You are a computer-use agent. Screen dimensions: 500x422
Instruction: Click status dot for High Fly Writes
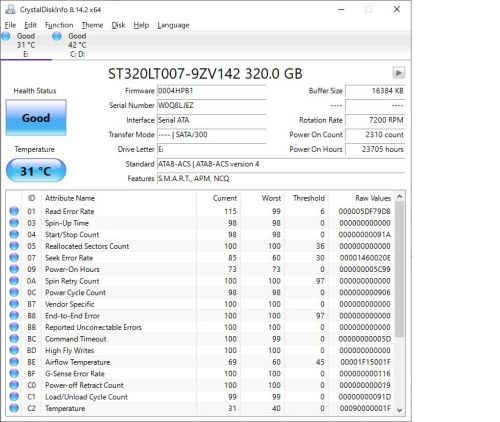point(14,350)
